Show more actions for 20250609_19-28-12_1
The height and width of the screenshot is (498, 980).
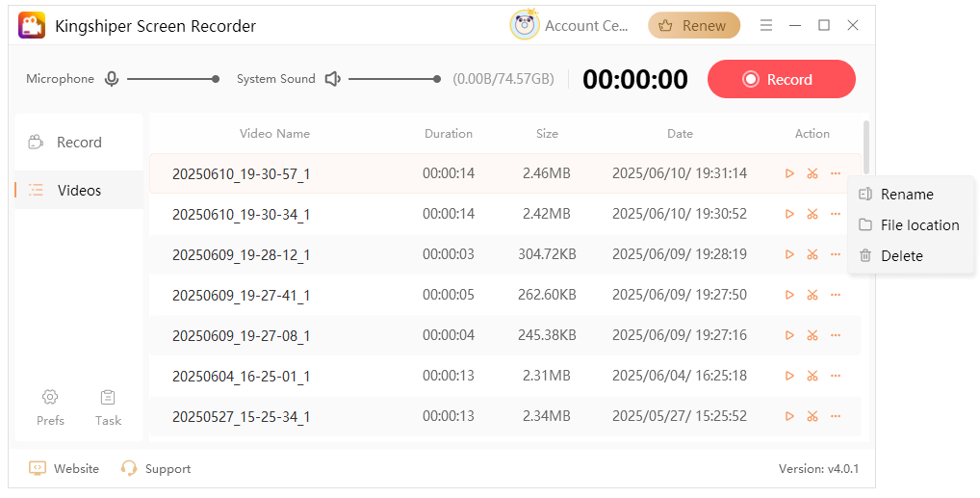point(835,254)
